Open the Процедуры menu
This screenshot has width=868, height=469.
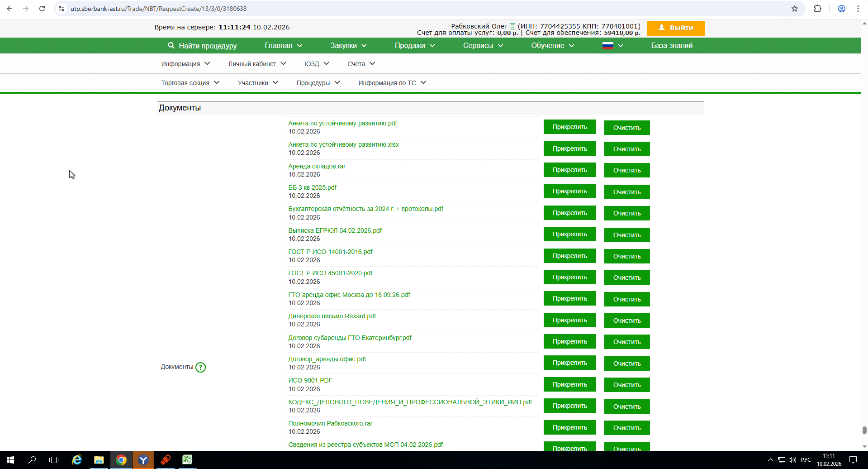coord(318,83)
